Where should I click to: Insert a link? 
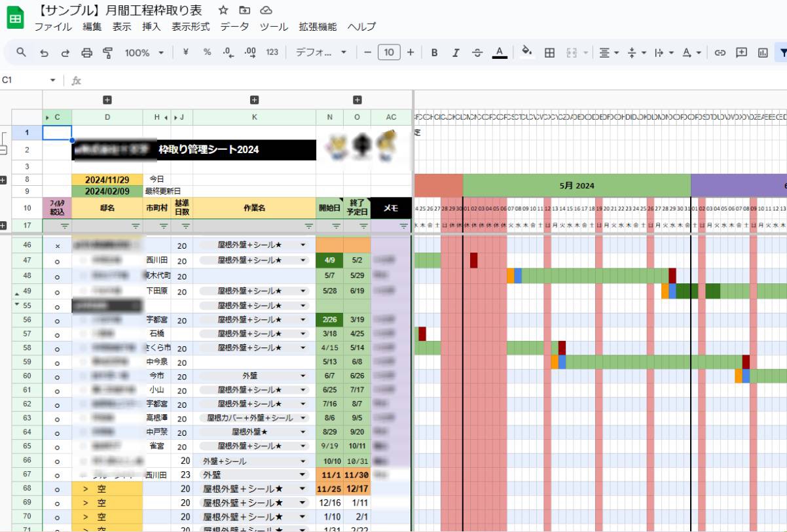pyautogui.click(x=720, y=52)
